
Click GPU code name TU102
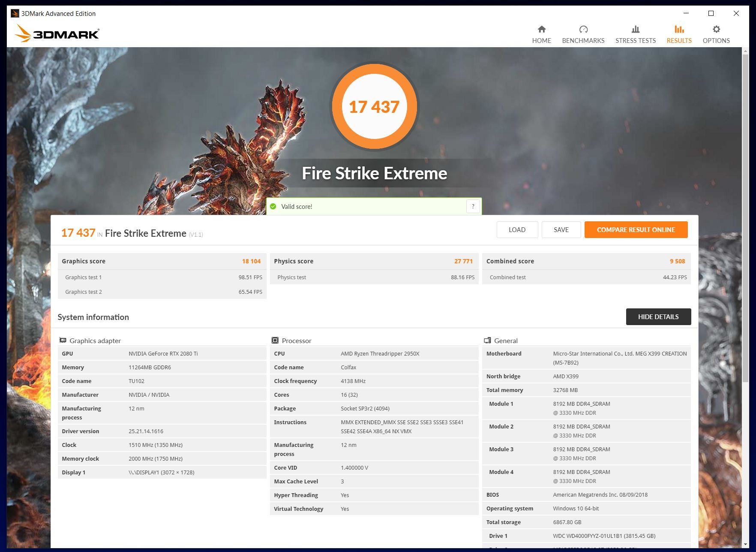pyautogui.click(x=136, y=381)
